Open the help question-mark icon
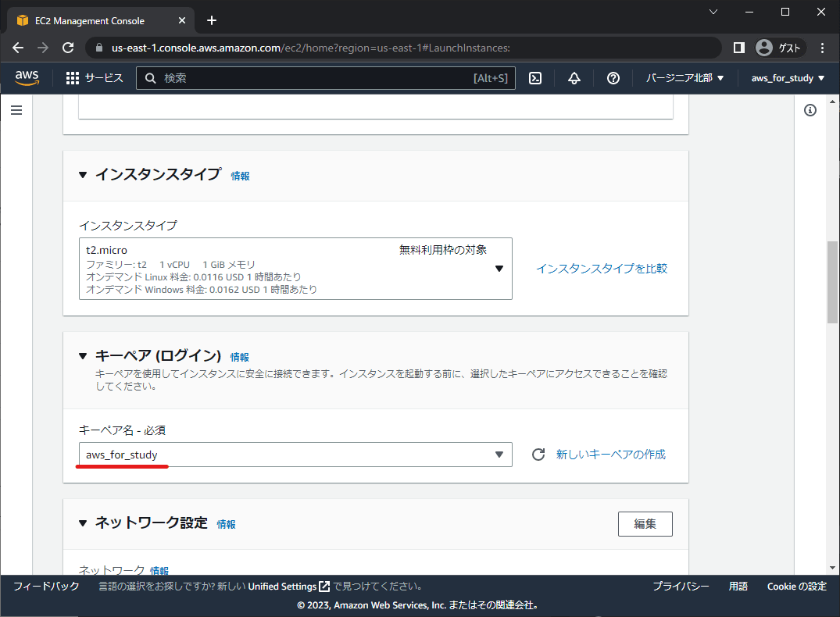Image resolution: width=840 pixels, height=617 pixels. [x=613, y=78]
